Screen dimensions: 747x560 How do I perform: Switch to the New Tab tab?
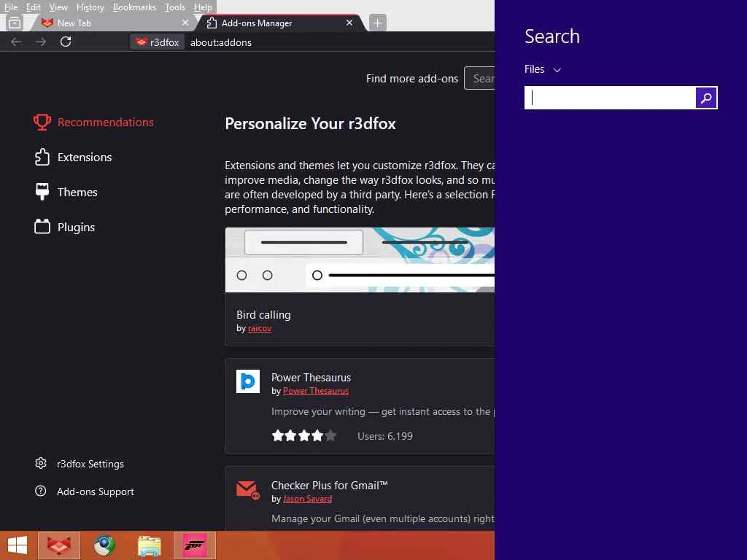(113, 23)
